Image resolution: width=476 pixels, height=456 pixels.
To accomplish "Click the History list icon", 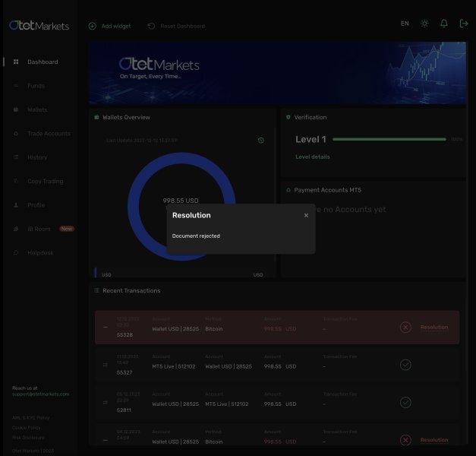I will (16, 157).
